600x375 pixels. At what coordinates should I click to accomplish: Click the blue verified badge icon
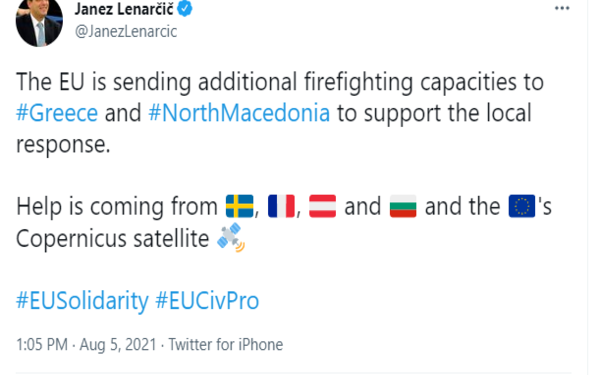click(184, 9)
